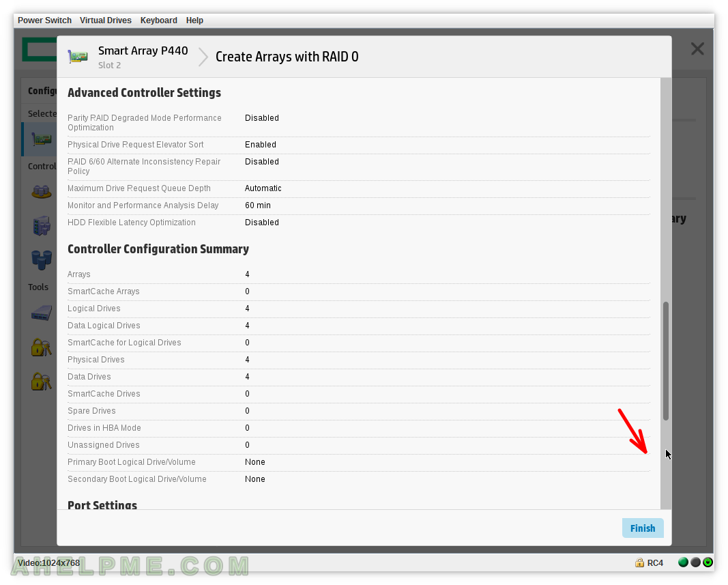Select the Drives in HBA Mode label
Viewport: 728px width, 585px height.
tap(104, 428)
